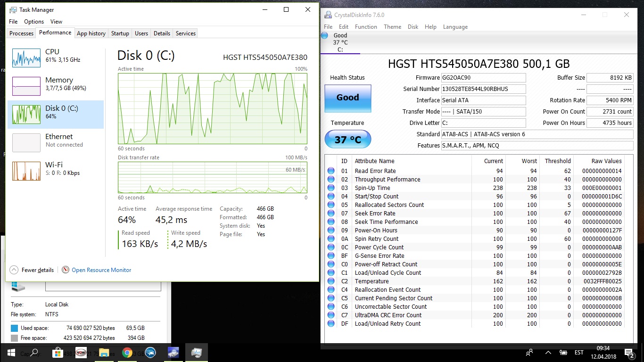The width and height of the screenshot is (644, 362).
Task: Open the Edit menu in CrystalDiskInfo
Action: 344,27
